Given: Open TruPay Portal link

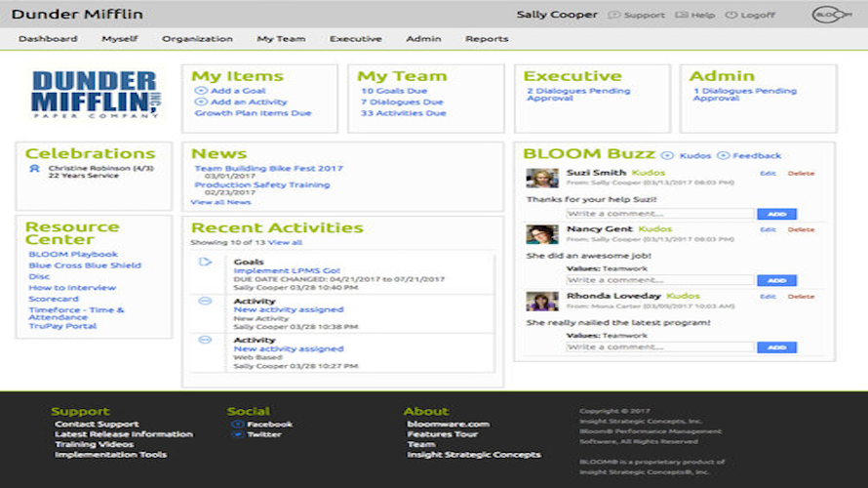Looking at the screenshot, I should 62,326.
